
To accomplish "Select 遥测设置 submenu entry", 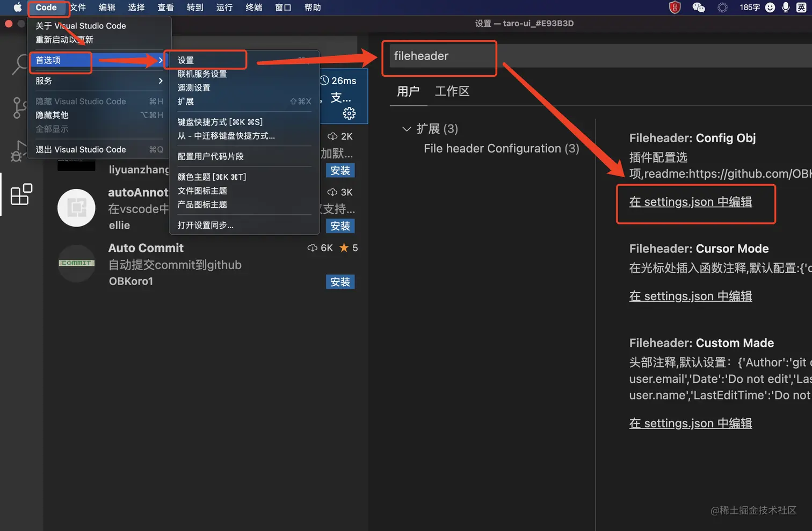I will pos(244,88).
